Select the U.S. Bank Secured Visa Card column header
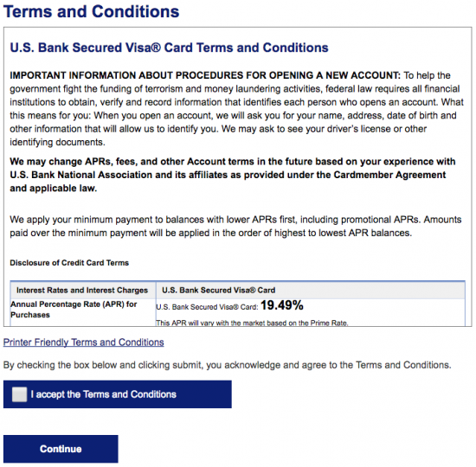Screen dimensions: 476x467 311,290
